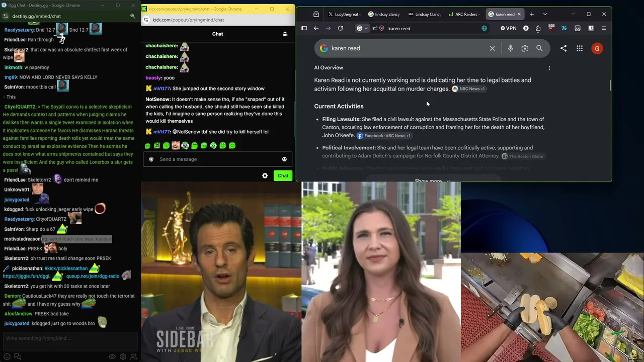This screenshot has height=362, width=644.
Task: Open whispers icon in Destiny.gg chat
Action: [x=18, y=356]
